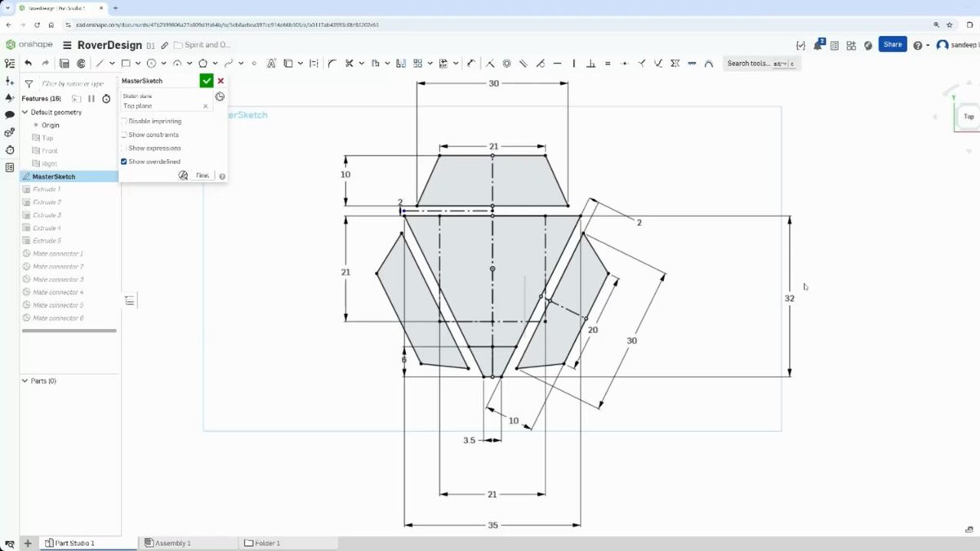Apply the Perpendicular constraint tool
Viewport: 980px width, 551px height.
click(590, 64)
